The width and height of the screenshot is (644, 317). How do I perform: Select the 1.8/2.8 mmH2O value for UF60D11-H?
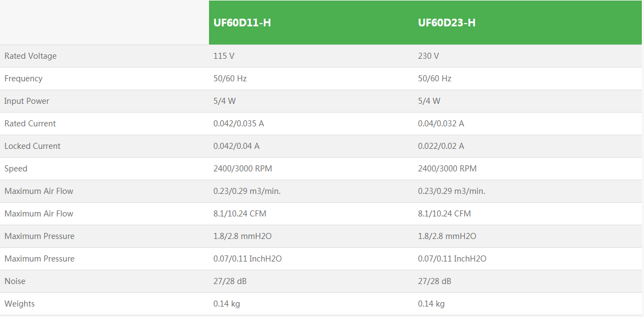tap(242, 236)
